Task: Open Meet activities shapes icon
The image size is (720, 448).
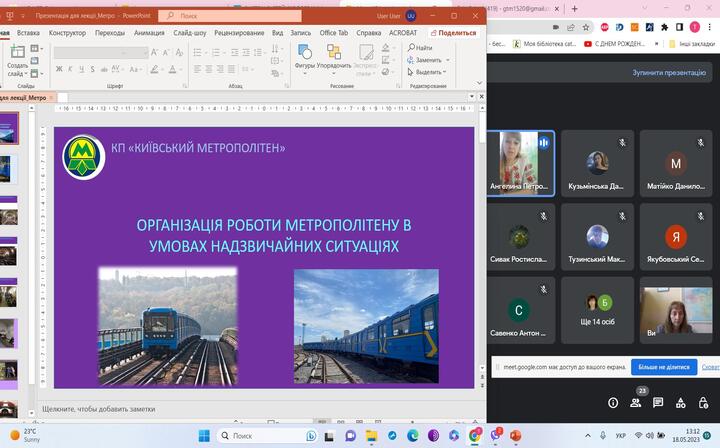Action: pos(681,403)
